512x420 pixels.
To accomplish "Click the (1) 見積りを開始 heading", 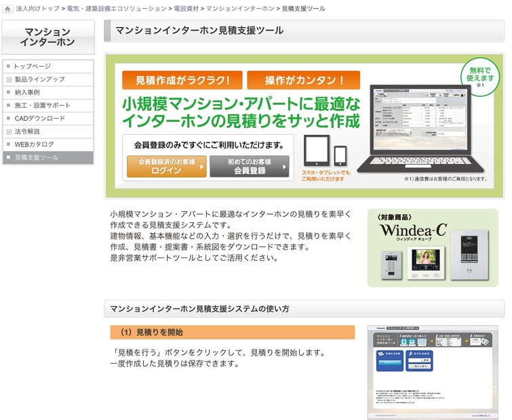I will [233, 333].
